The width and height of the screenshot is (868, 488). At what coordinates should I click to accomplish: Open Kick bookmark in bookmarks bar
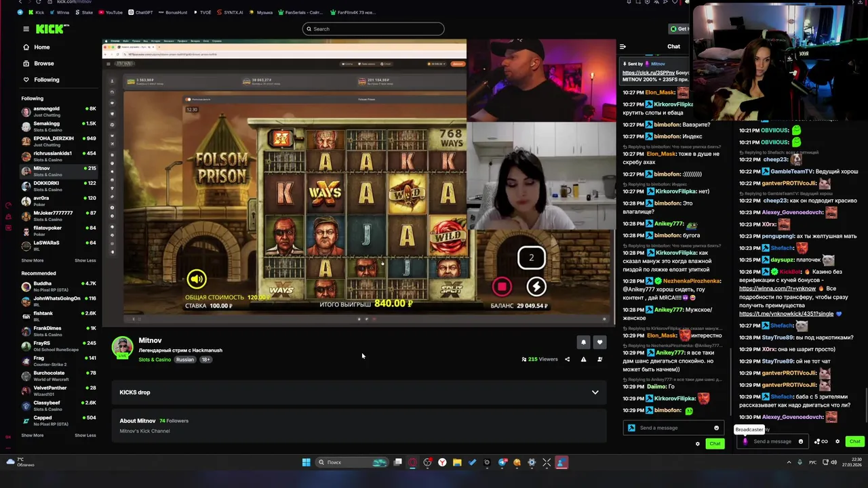[x=35, y=12]
